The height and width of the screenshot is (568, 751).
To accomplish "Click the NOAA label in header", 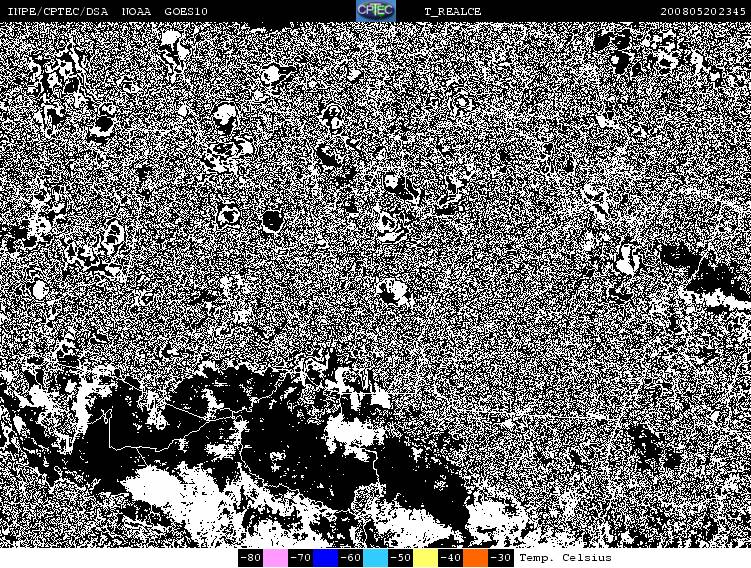I will (137, 11).
